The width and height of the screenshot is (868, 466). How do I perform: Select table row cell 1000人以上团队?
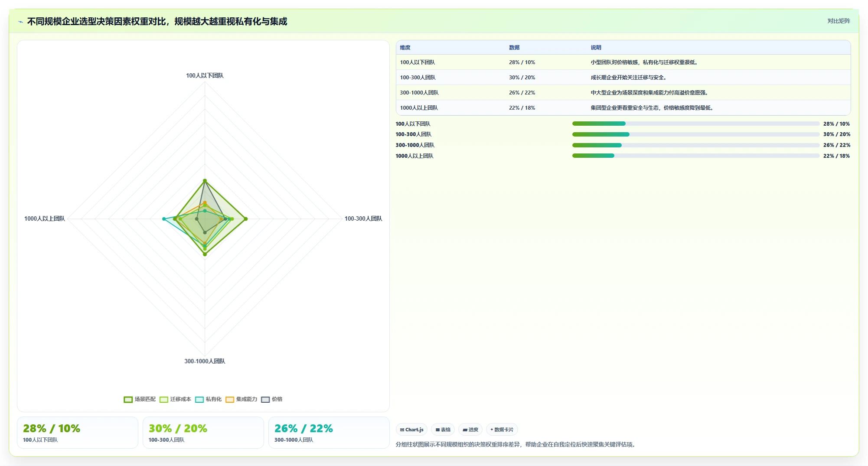coord(418,108)
